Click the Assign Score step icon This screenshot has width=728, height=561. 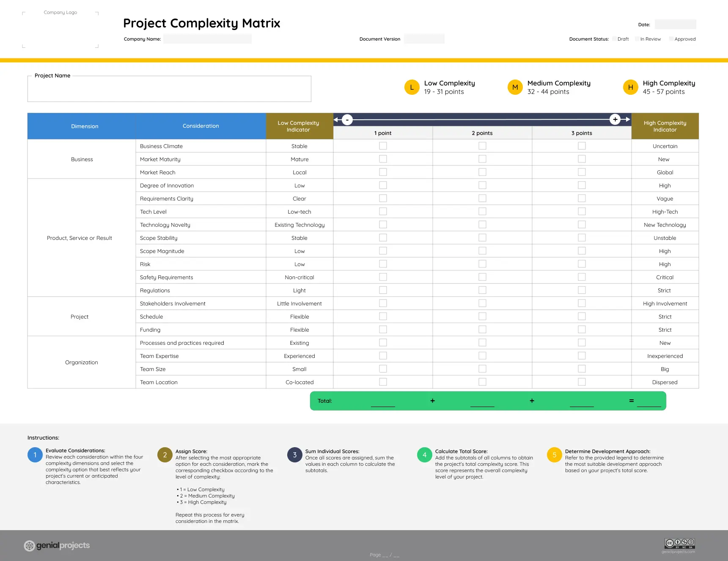(x=165, y=455)
